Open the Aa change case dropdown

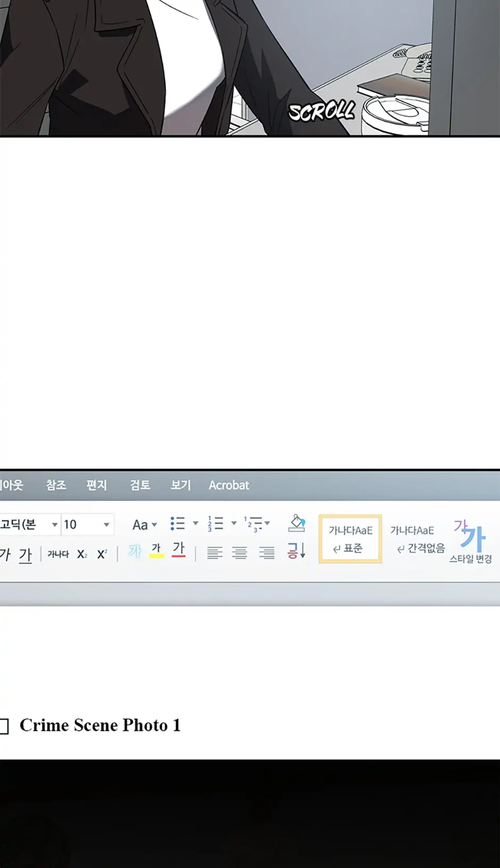pos(144,525)
